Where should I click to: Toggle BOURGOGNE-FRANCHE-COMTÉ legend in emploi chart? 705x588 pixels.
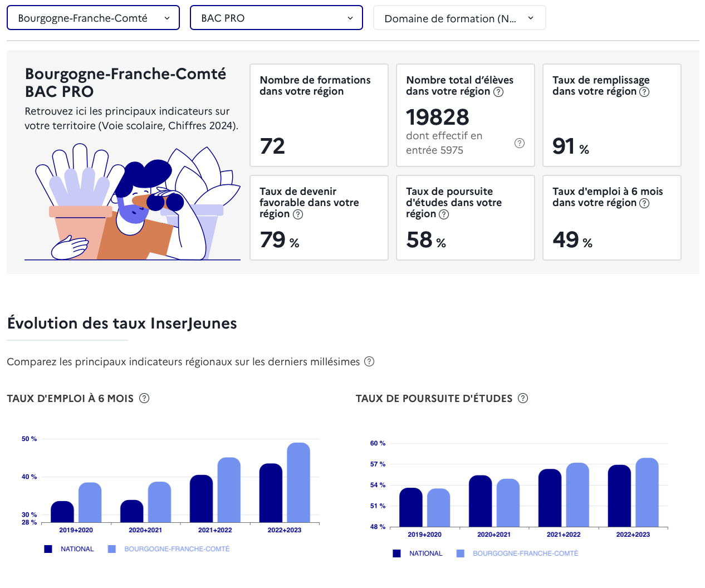pyautogui.click(x=169, y=549)
